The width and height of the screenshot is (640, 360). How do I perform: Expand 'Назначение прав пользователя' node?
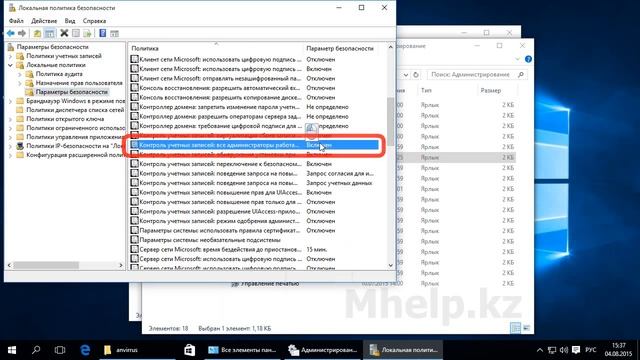20,83
